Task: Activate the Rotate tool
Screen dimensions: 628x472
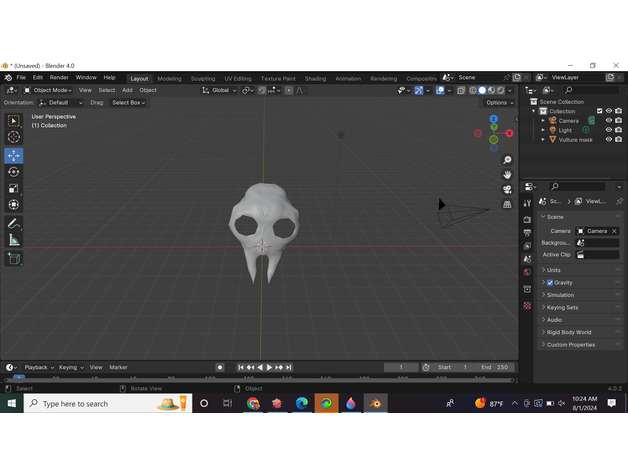Action: (x=14, y=172)
